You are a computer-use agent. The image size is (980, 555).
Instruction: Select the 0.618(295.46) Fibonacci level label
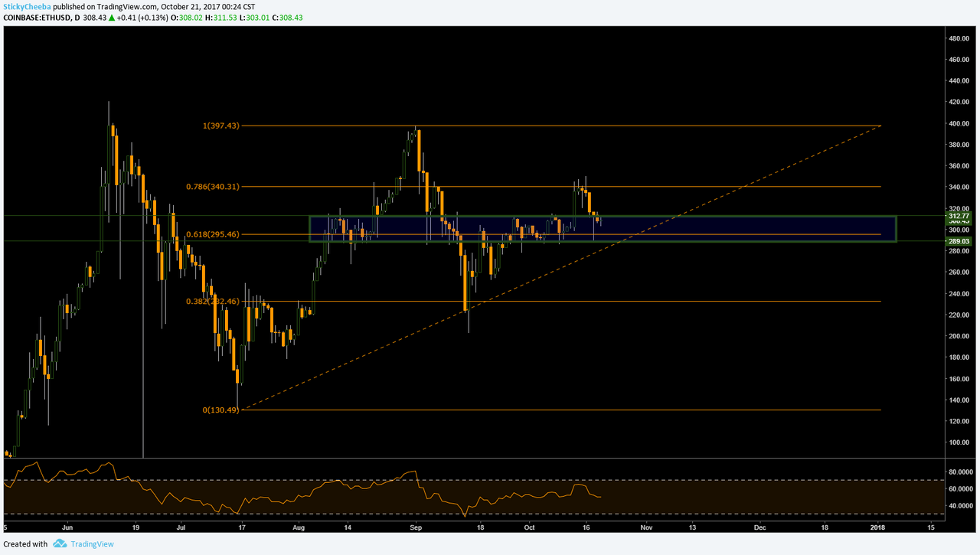pyautogui.click(x=213, y=234)
